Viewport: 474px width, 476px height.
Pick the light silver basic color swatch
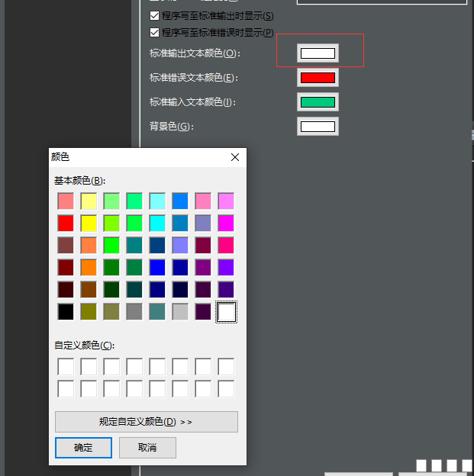click(x=180, y=312)
